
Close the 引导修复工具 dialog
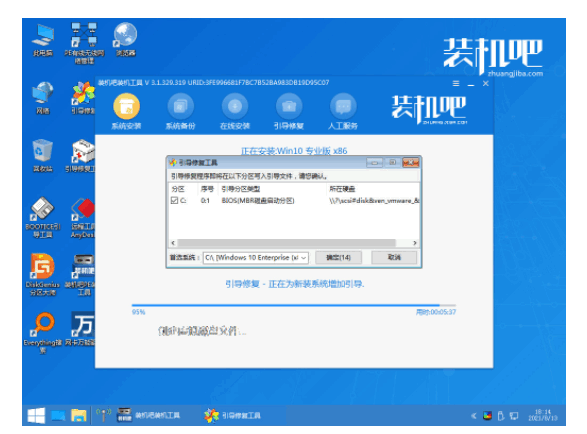click(x=411, y=162)
